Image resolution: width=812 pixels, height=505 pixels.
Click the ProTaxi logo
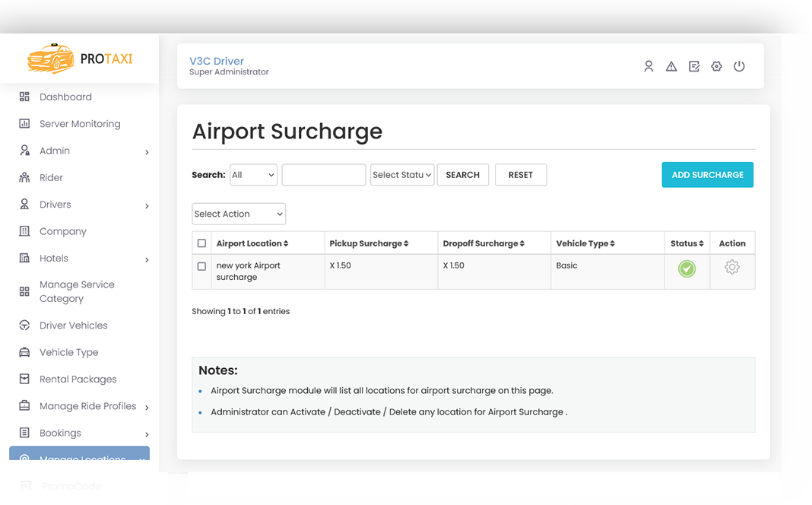coord(80,59)
